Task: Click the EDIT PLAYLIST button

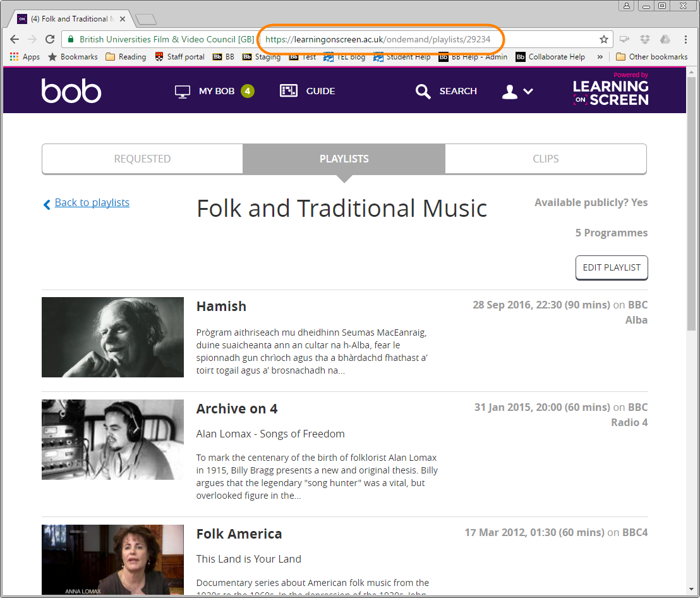Action: 611,267
